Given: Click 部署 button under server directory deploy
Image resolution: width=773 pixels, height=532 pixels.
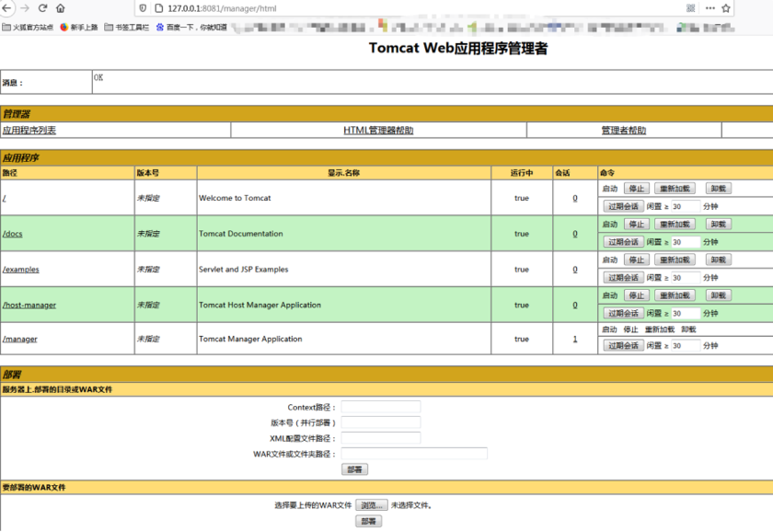Looking at the screenshot, I should [x=354, y=469].
